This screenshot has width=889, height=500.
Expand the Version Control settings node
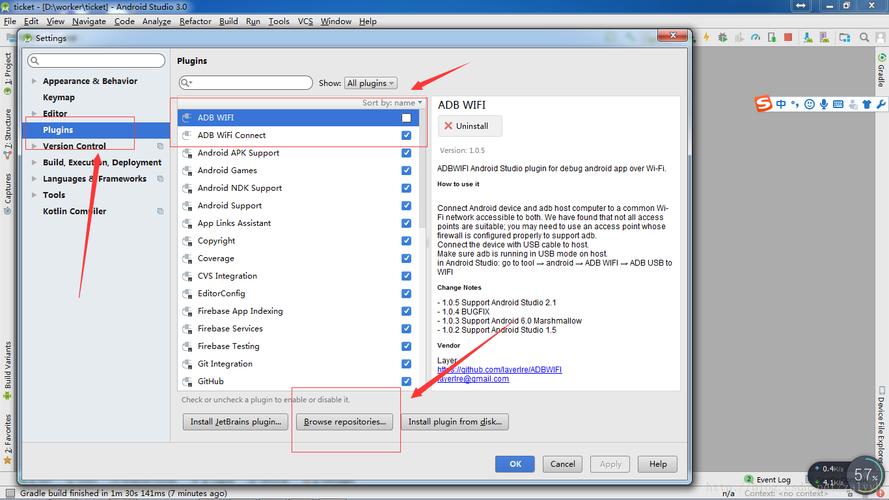(34, 146)
